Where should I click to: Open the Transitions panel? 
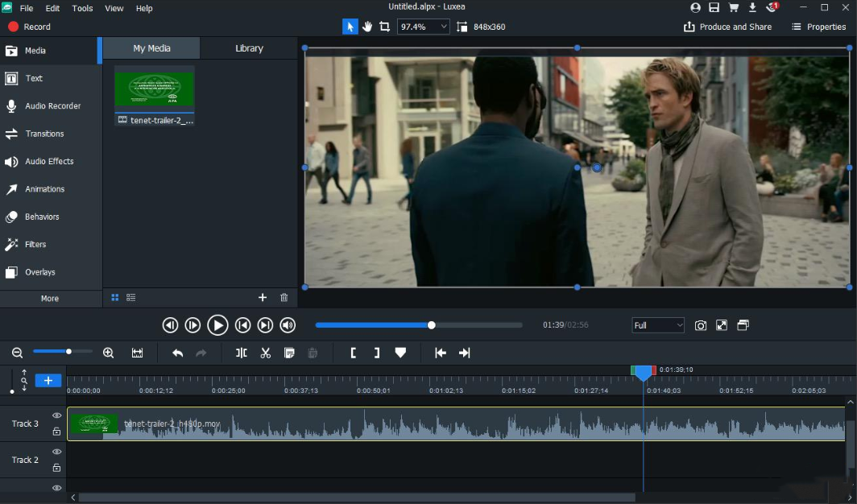(50, 134)
